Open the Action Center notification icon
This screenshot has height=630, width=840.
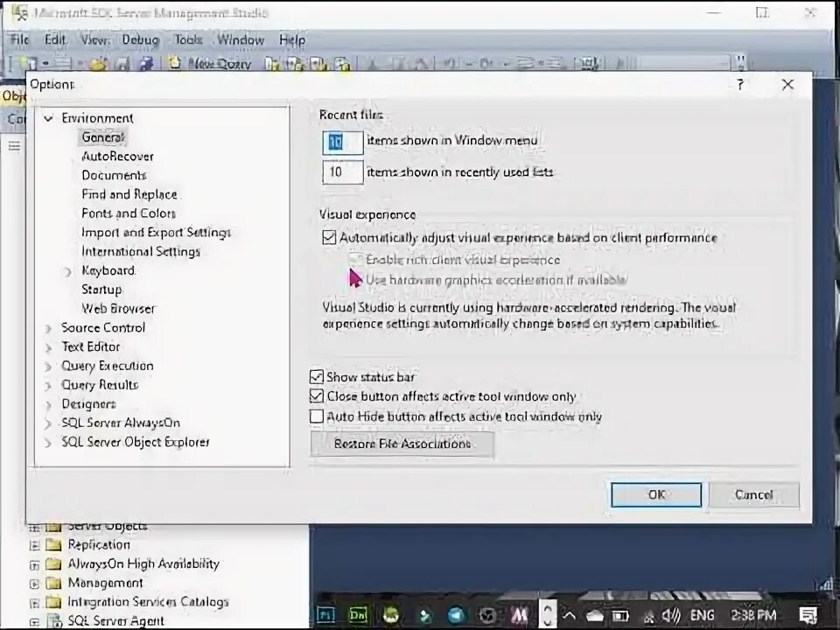point(808,615)
